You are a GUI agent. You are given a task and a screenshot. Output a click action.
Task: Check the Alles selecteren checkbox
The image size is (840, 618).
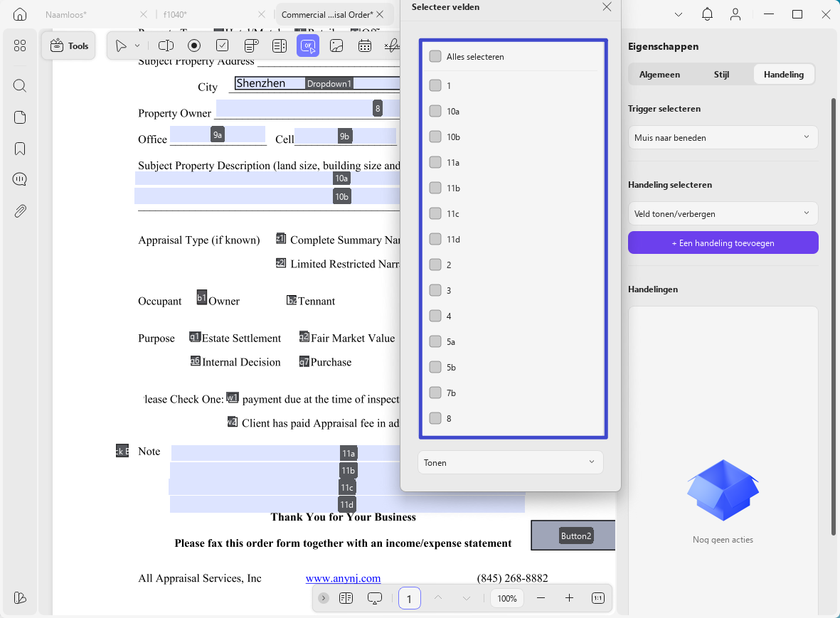click(435, 56)
